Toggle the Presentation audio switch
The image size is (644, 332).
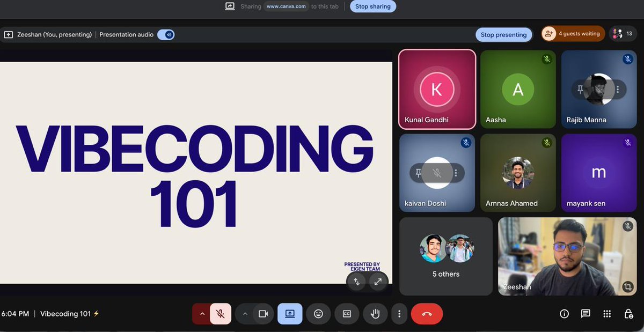point(166,35)
